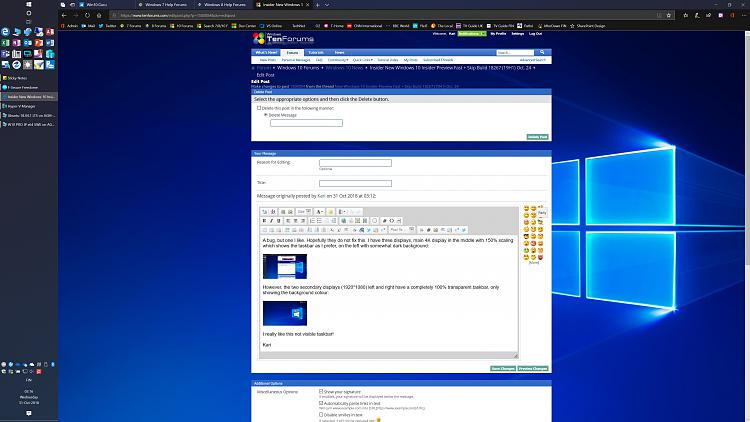Launch the OneNote icon on the taskbar
The height and width of the screenshot is (422, 750).
16,43
